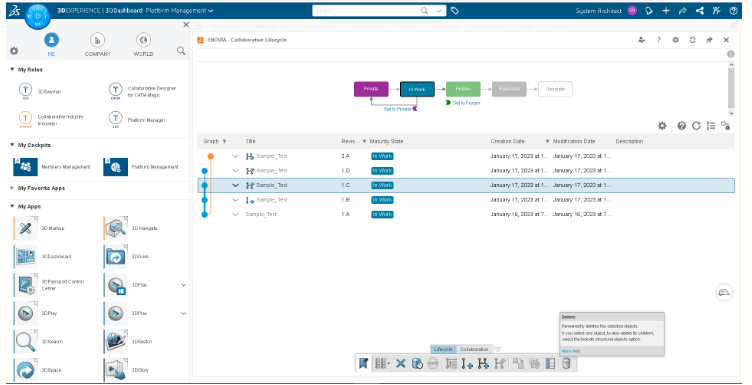Click the plus add icon in the top bar

click(666, 11)
